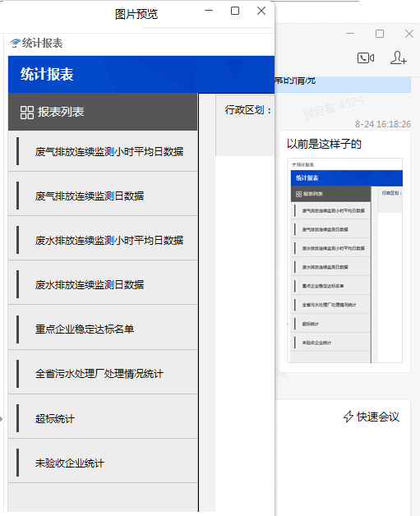The width and height of the screenshot is (420, 516).
Task: Click the add contact person icon
Action: [x=399, y=58]
